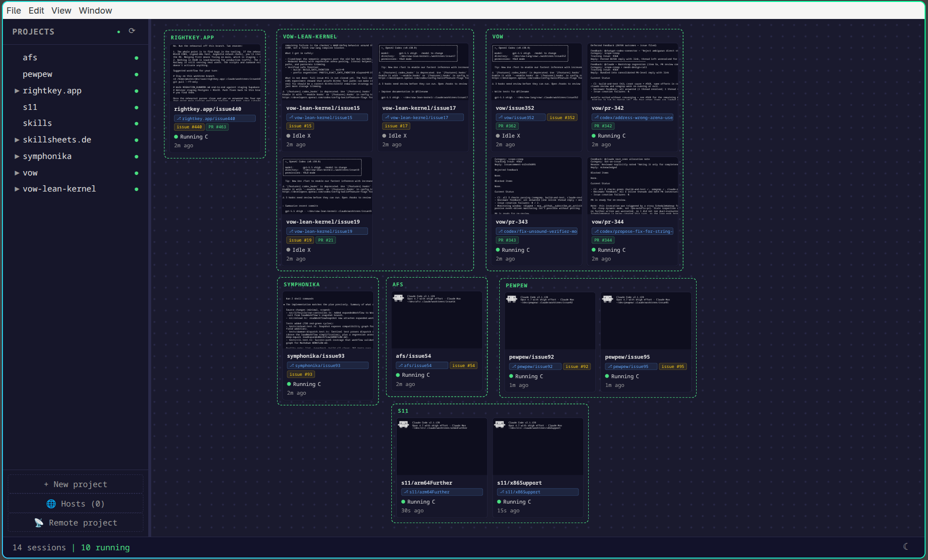Click the Remote project satellite icon

(x=39, y=523)
